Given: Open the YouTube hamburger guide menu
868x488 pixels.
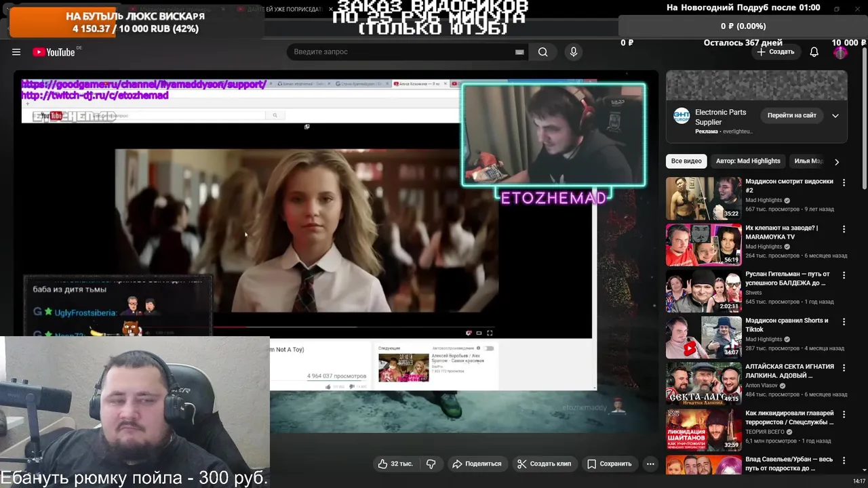Looking at the screenshot, I should click(16, 52).
